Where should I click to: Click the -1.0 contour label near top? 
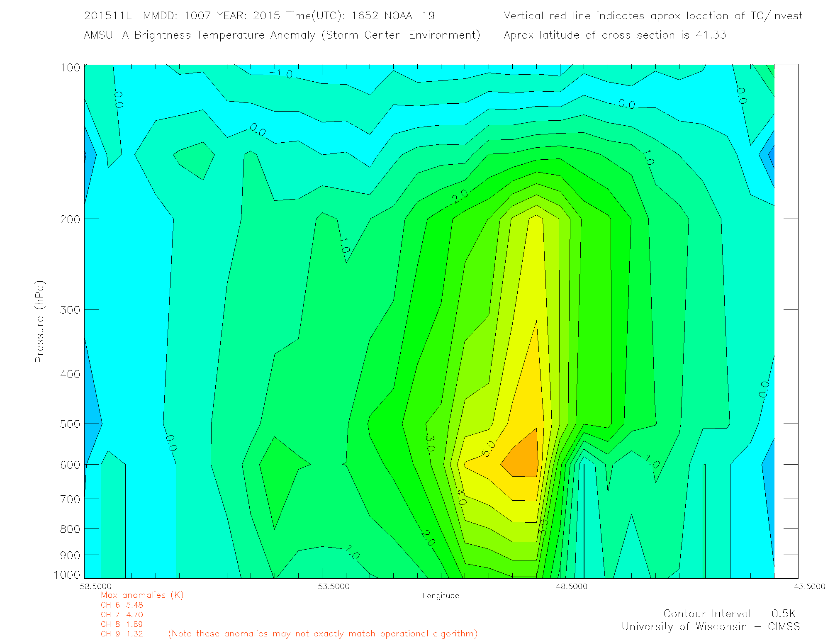tap(280, 74)
